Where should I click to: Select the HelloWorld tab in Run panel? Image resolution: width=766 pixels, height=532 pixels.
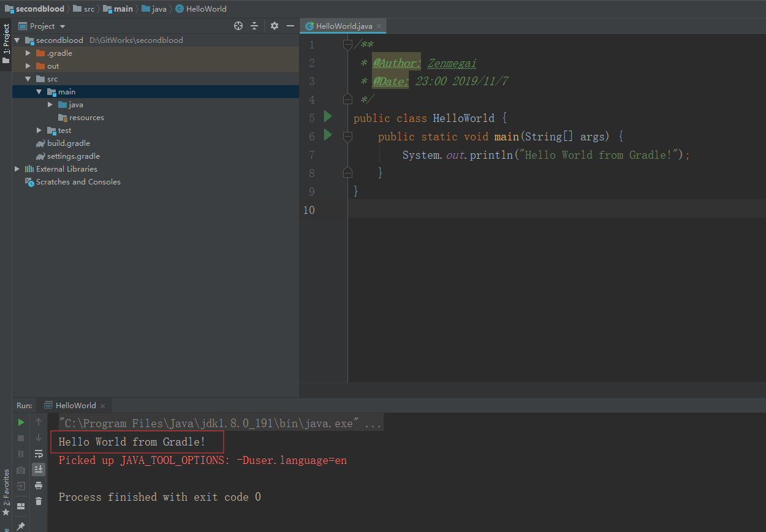75,406
